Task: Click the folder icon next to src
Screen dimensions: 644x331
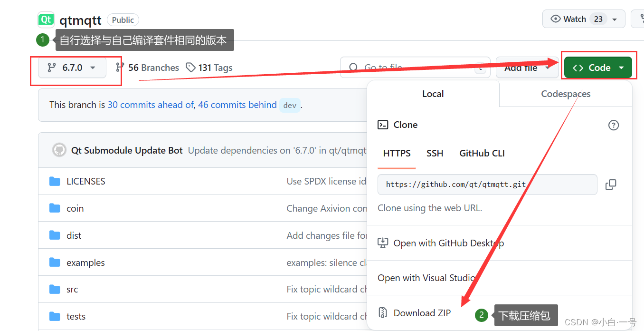Action: [56, 289]
